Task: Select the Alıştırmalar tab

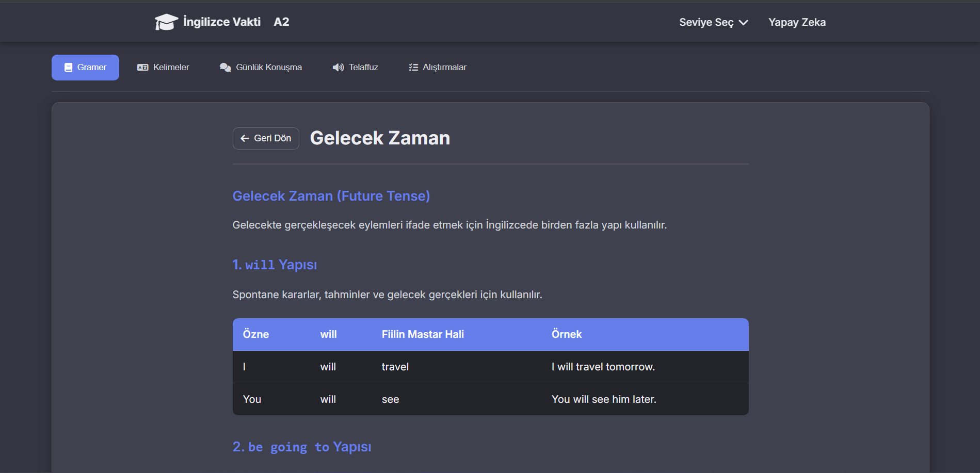Action: [x=444, y=68]
